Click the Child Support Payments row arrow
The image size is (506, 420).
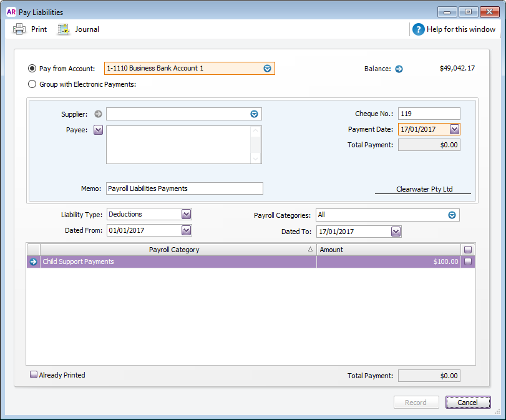[33, 262]
